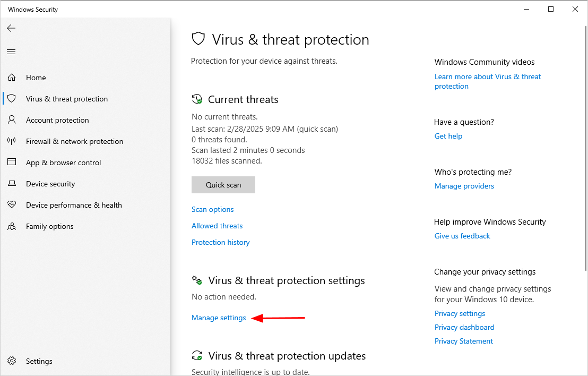Click the Settings gear icon
588x376 pixels.
(x=12, y=361)
